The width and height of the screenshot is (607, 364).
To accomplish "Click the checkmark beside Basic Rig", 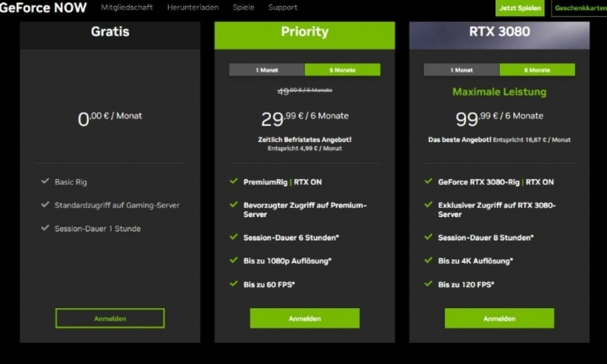I will point(45,181).
